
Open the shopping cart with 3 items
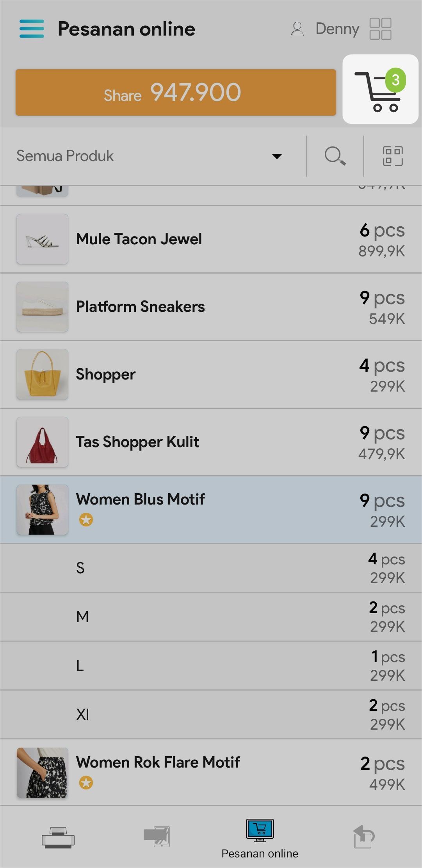[380, 90]
